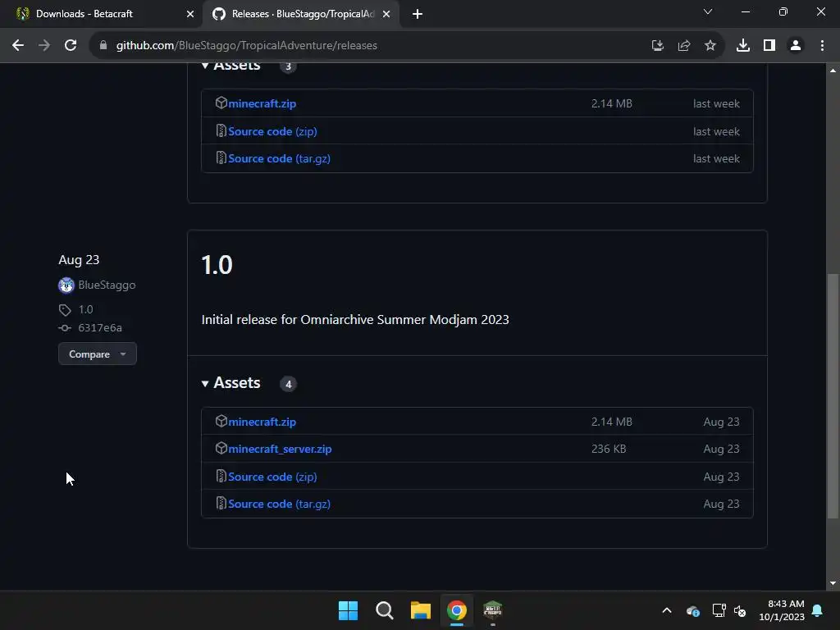
Task: Open Windows taskbar search
Action: click(384, 610)
